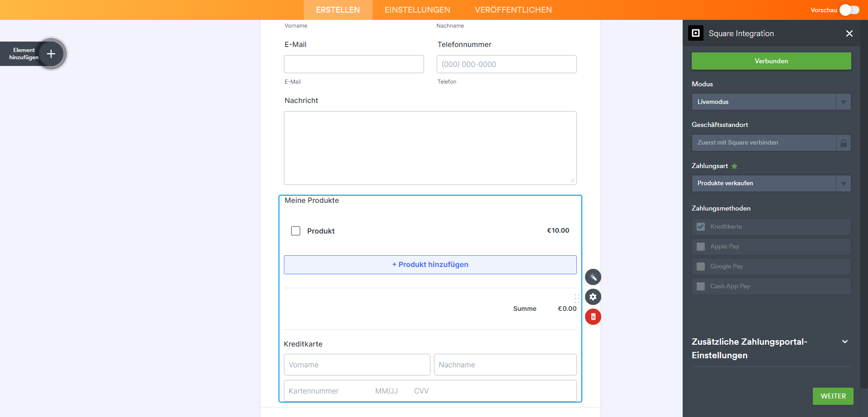The image size is (868, 417).
Task: Check the Produkt checkbox
Action: coord(296,231)
